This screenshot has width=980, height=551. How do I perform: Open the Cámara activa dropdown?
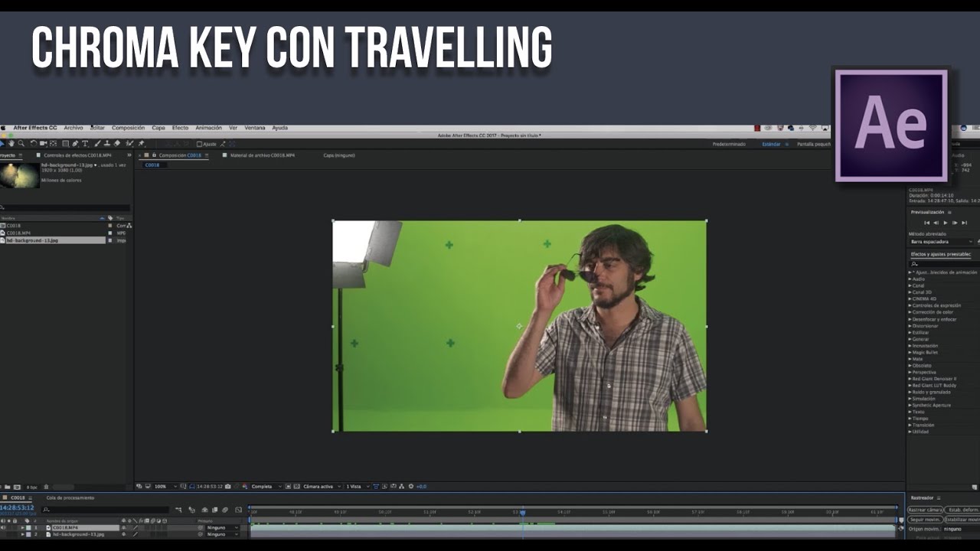point(322,487)
